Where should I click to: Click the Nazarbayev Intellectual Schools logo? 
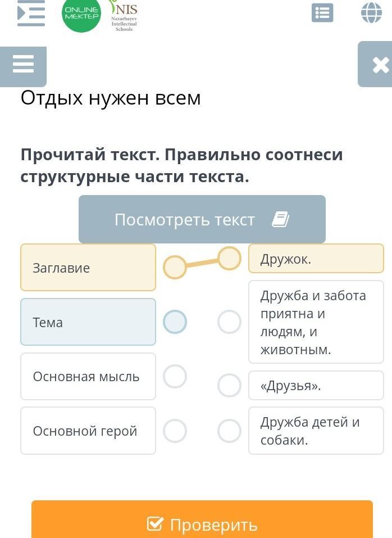pyautogui.click(x=124, y=16)
